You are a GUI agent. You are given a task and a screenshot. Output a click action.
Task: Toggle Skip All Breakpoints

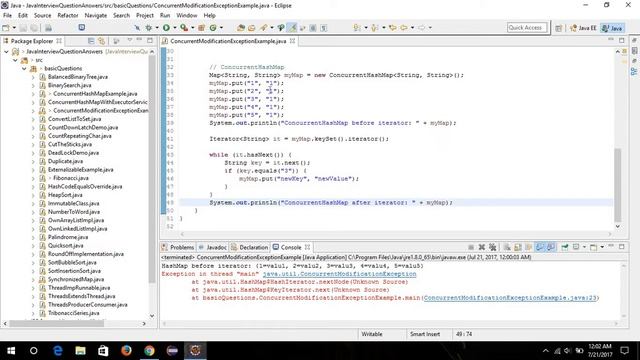(x=137, y=28)
